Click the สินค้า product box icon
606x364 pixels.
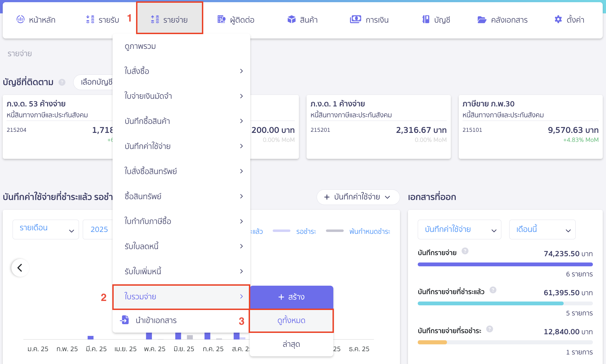coord(292,19)
